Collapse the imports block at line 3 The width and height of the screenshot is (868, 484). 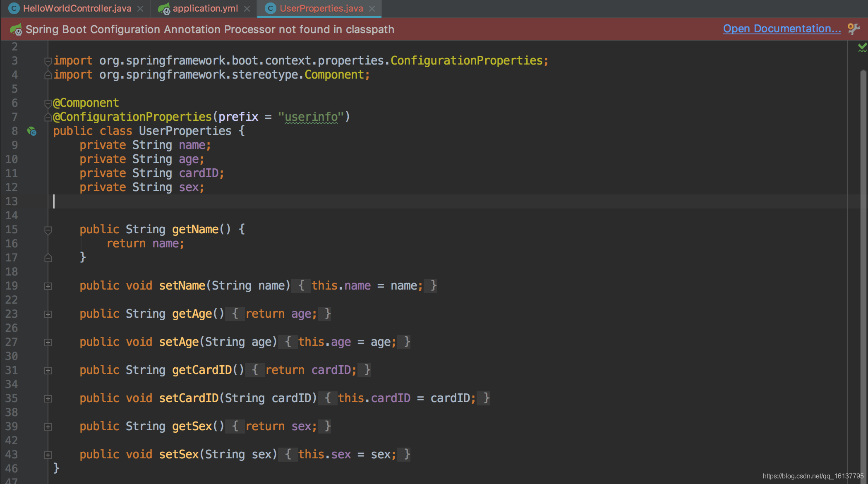click(x=48, y=61)
